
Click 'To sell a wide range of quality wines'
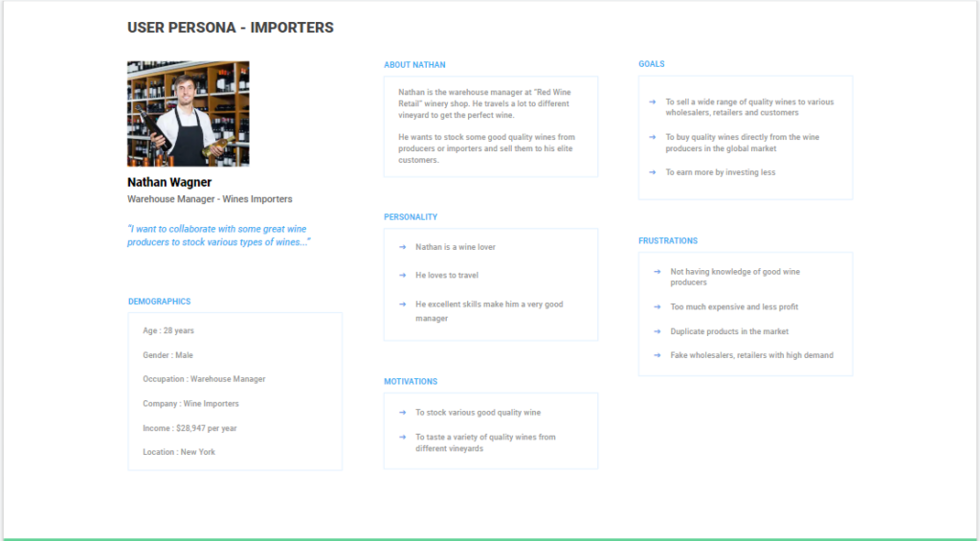[749, 107]
